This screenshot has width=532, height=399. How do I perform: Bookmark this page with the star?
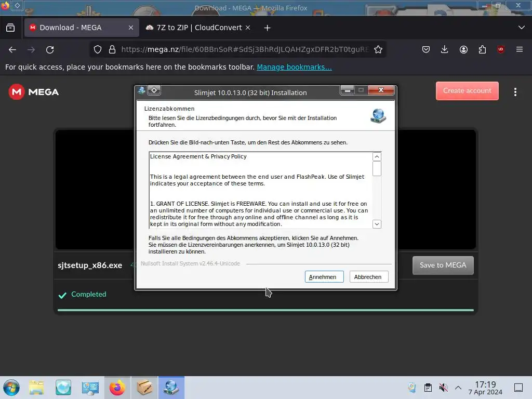(378, 49)
